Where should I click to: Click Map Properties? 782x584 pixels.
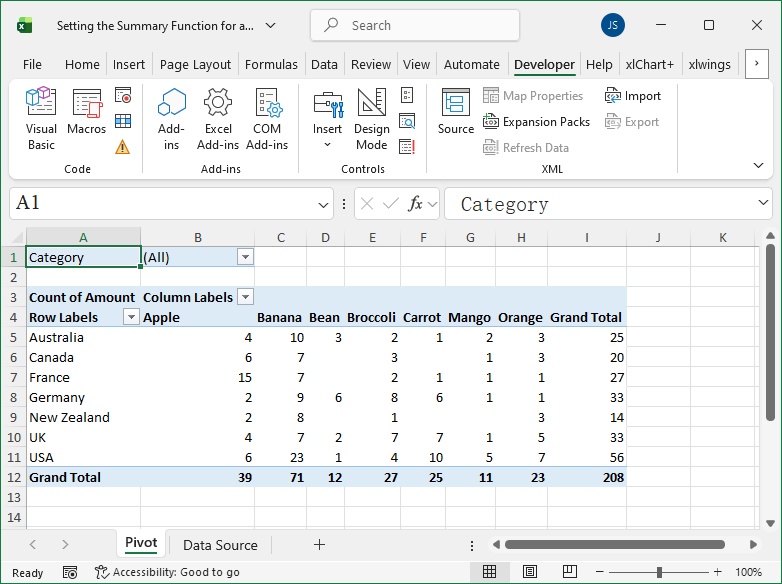click(x=533, y=95)
